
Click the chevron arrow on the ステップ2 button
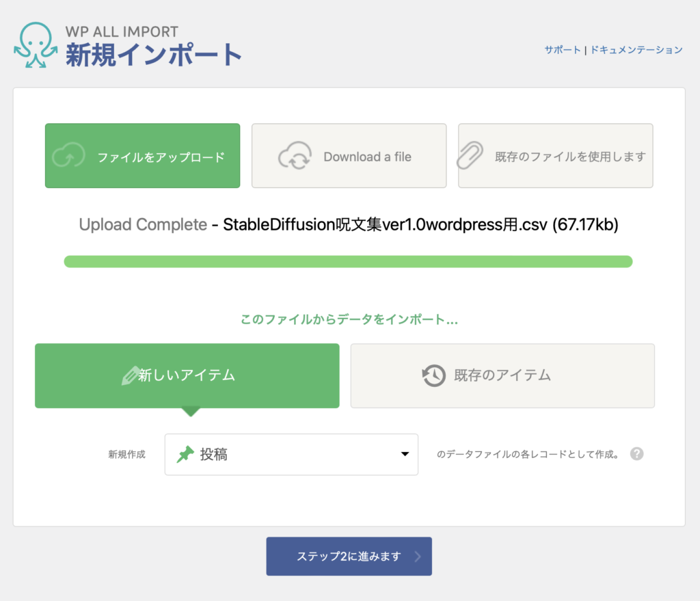click(418, 556)
